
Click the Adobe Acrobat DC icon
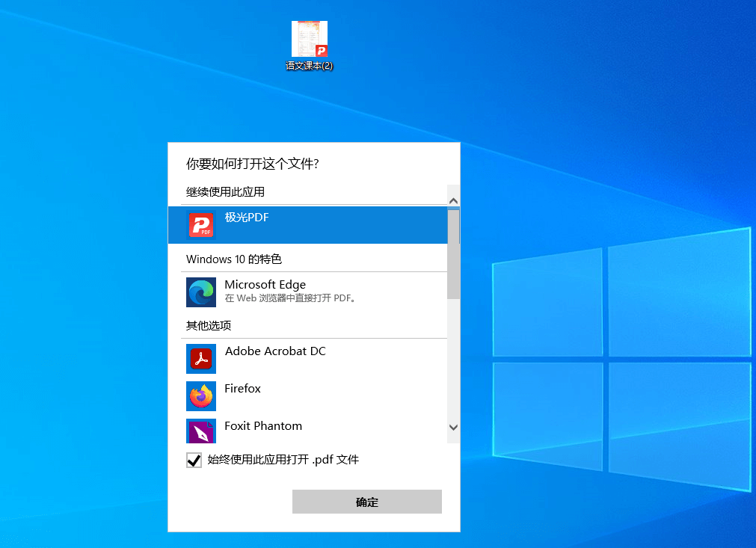pyautogui.click(x=201, y=359)
